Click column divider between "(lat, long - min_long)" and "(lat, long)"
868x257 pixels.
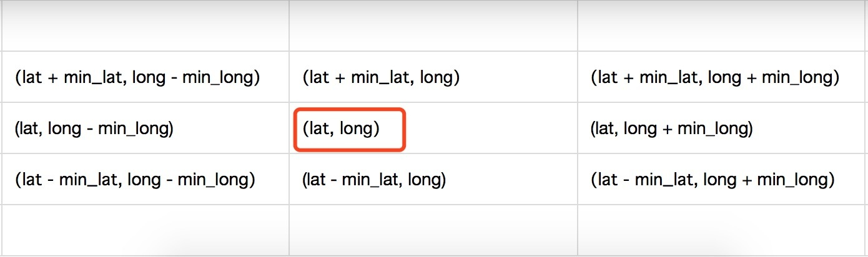click(289, 129)
